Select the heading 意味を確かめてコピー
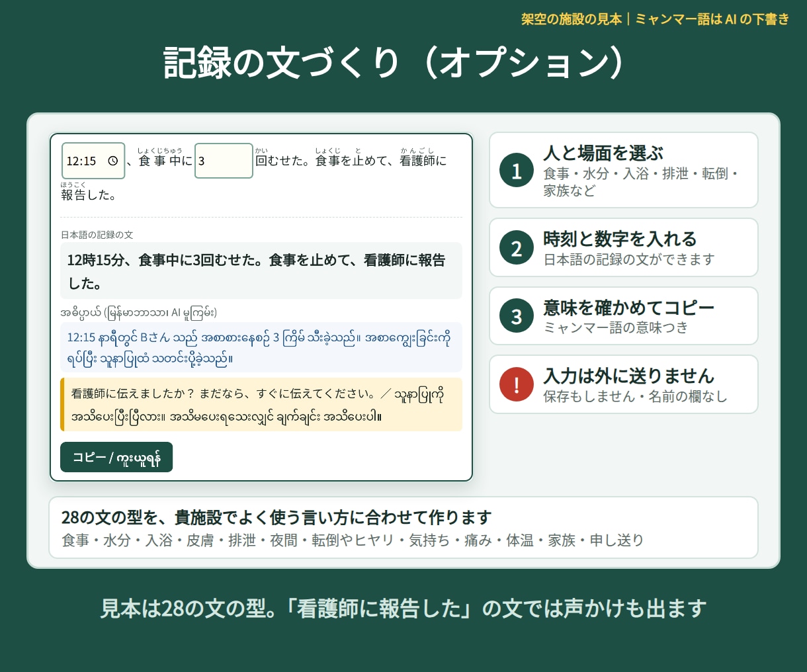807x672 pixels. pos(628,308)
